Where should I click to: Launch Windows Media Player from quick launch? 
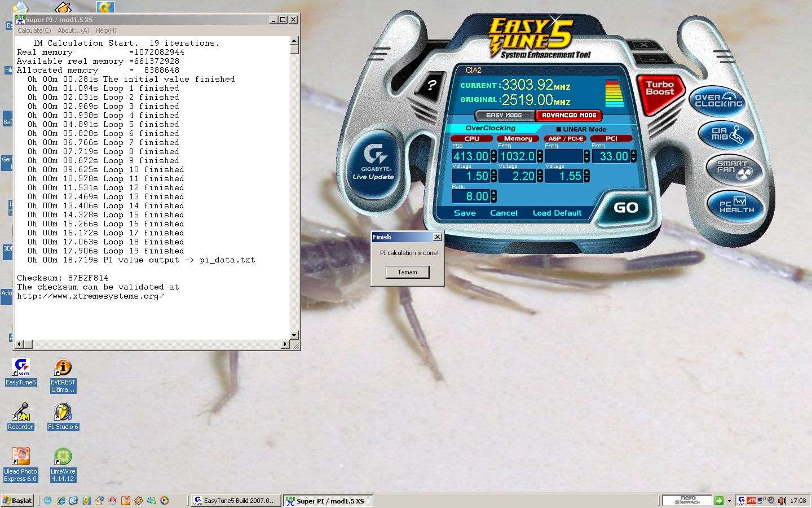coord(164,501)
